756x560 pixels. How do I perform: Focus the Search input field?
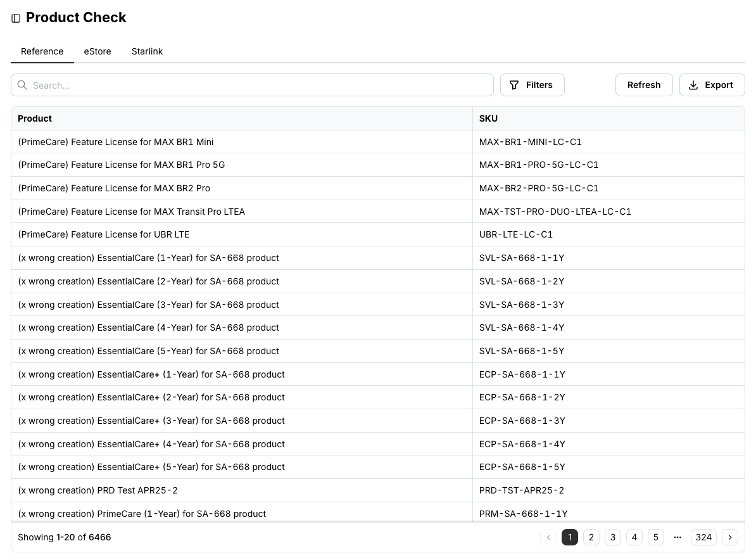pyautogui.click(x=252, y=85)
